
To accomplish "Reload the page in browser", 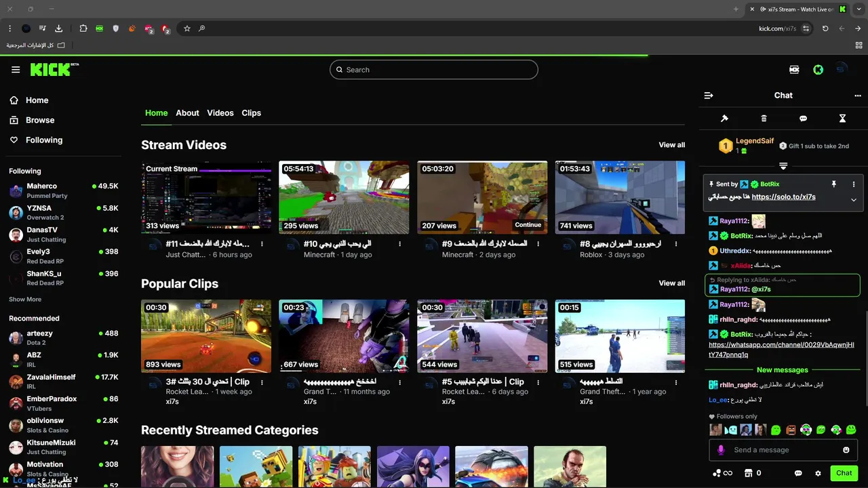I will click(x=825, y=28).
